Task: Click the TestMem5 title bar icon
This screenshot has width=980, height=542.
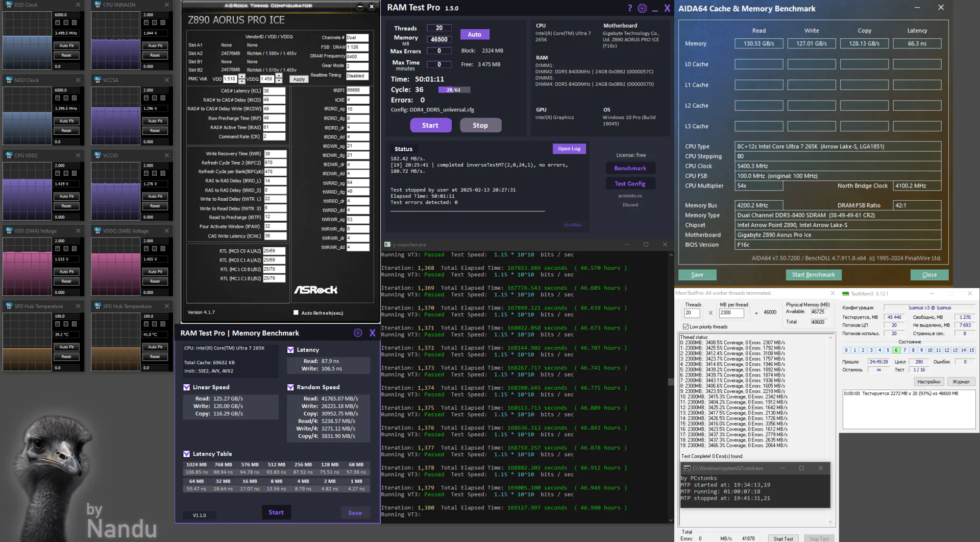Action: coord(846,294)
